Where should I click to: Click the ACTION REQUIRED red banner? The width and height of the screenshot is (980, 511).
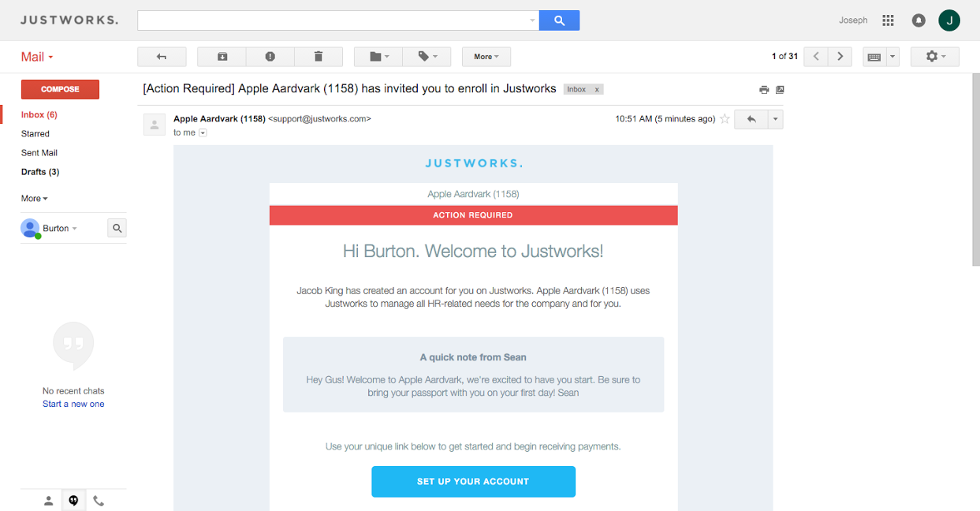point(473,215)
